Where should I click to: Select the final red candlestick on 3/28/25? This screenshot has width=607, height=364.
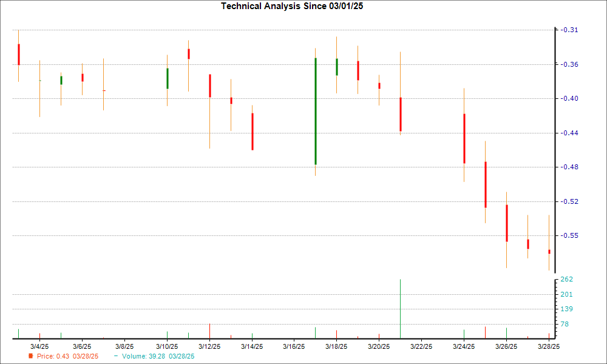coord(549,251)
